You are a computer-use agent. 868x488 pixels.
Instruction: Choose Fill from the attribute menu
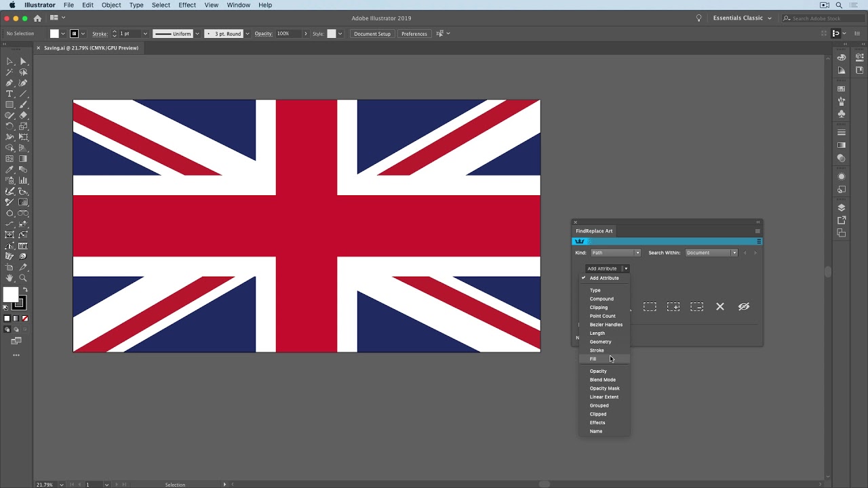(604, 359)
